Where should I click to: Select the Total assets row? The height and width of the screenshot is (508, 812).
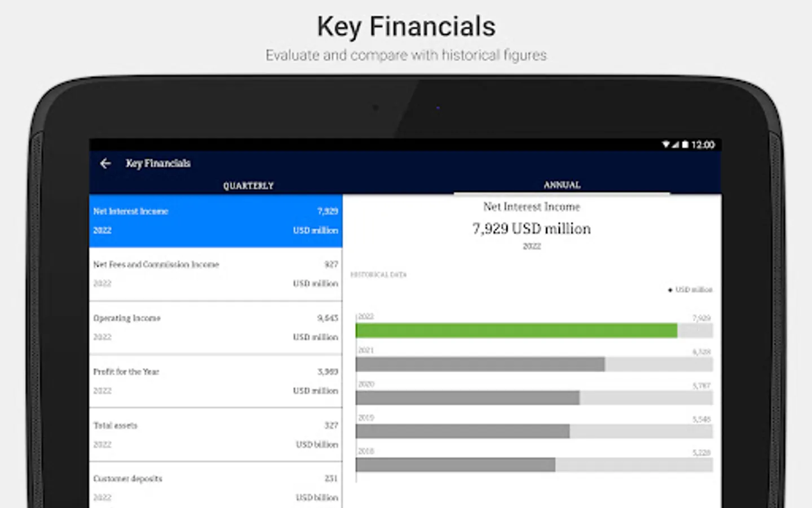pos(216,435)
